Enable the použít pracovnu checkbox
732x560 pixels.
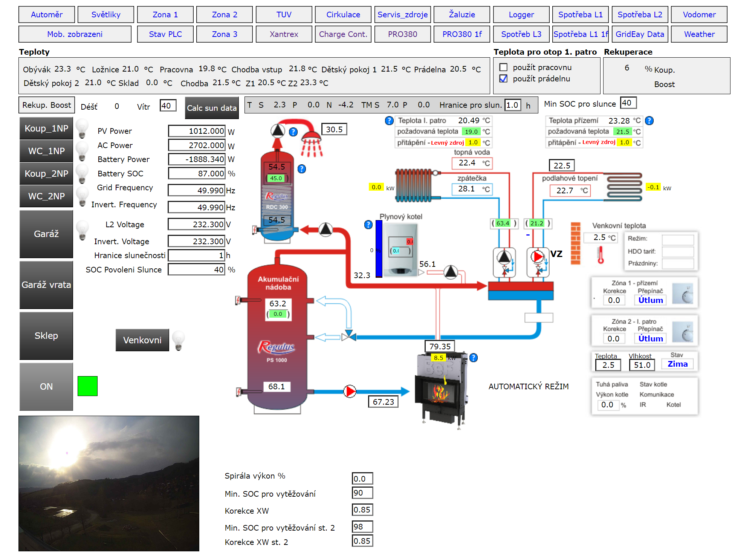click(503, 67)
